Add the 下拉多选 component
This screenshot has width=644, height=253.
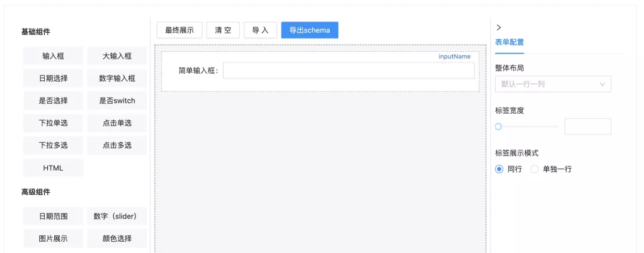point(53,145)
